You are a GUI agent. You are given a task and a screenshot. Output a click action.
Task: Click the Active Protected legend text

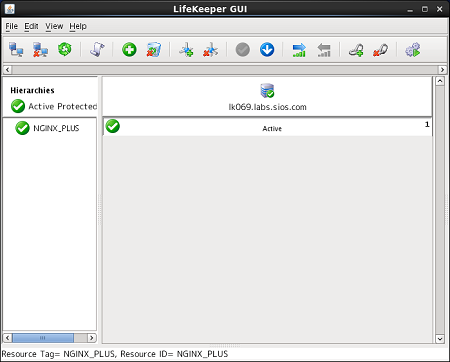coord(63,106)
